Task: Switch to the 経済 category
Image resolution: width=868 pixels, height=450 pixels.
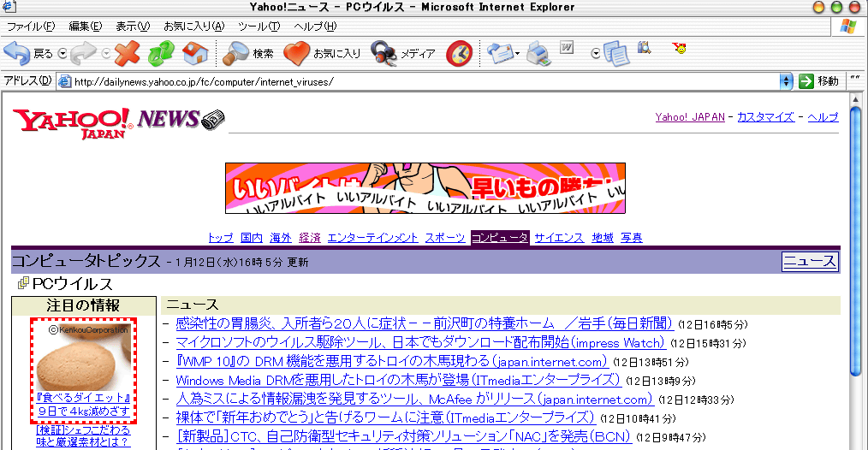Action: (x=310, y=238)
